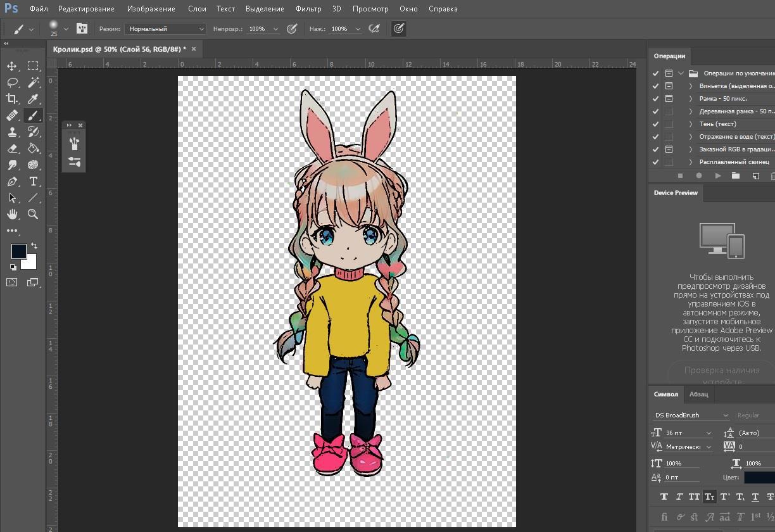This screenshot has width=775, height=532.
Task: Close the Кролик.psd document tab
Action: [194, 49]
